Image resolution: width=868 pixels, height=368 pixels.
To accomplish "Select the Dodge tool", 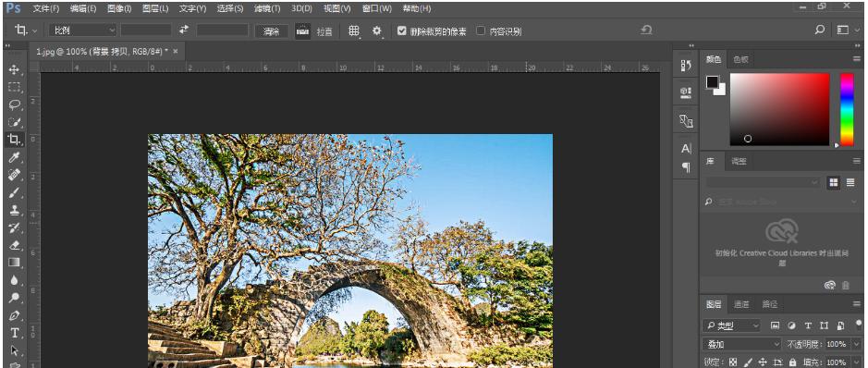I will coord(15,298).
